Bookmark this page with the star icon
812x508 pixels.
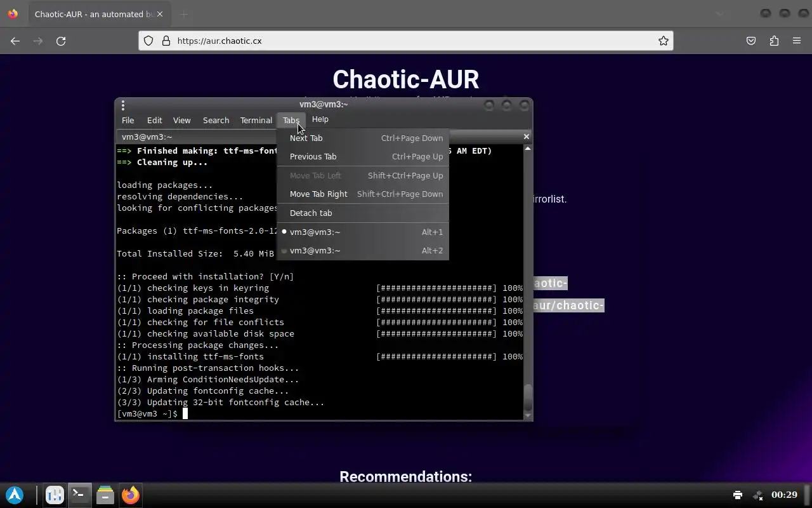[x=663, y=41]
